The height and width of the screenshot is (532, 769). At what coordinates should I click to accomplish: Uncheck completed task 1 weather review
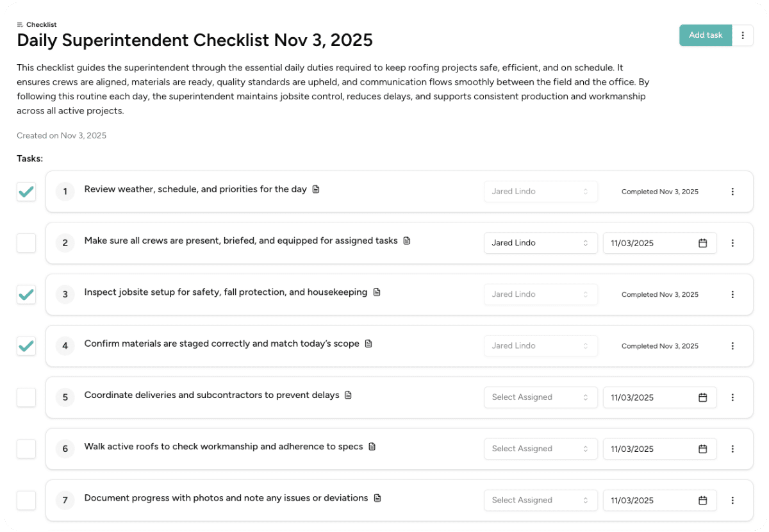[x=26, y=192]
